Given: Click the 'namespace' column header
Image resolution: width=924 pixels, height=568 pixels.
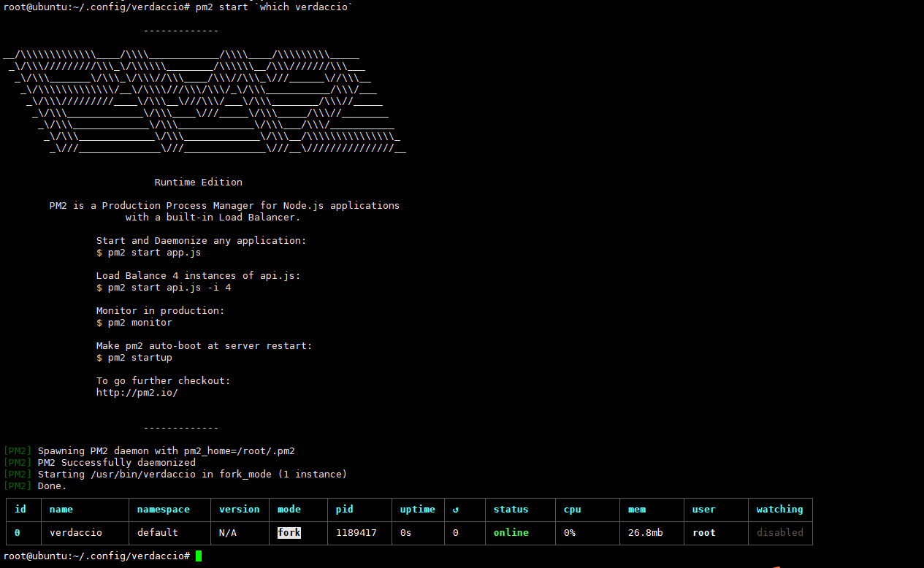Looking at the screenshot, I should coord(164,510).
